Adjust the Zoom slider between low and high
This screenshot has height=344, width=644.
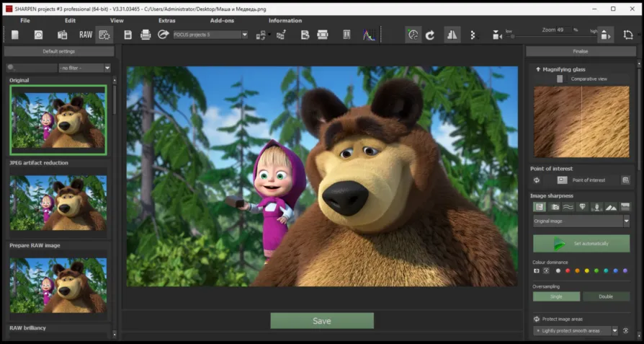[553, 37]
